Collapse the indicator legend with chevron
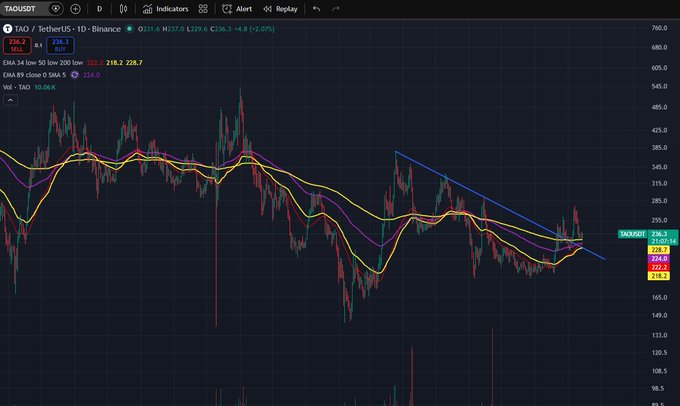This screenshot has width=680, height=406. pyautogui.click(x=10, y=100)
